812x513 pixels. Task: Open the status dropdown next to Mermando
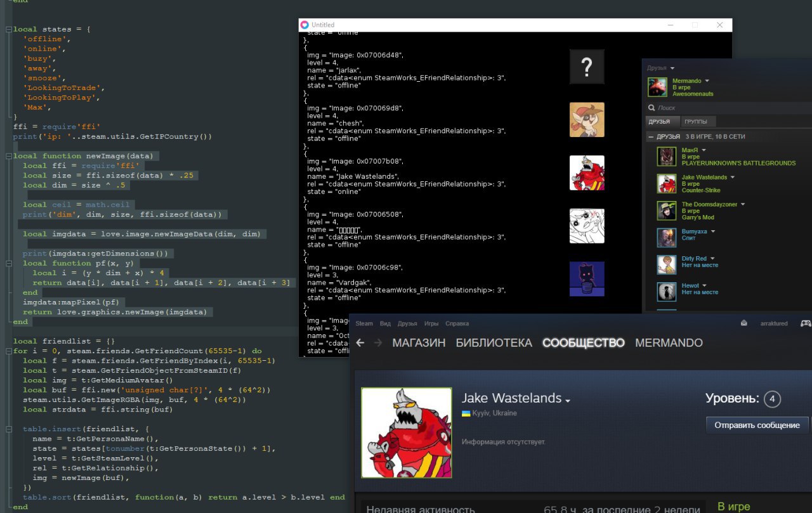click(707, 81)
